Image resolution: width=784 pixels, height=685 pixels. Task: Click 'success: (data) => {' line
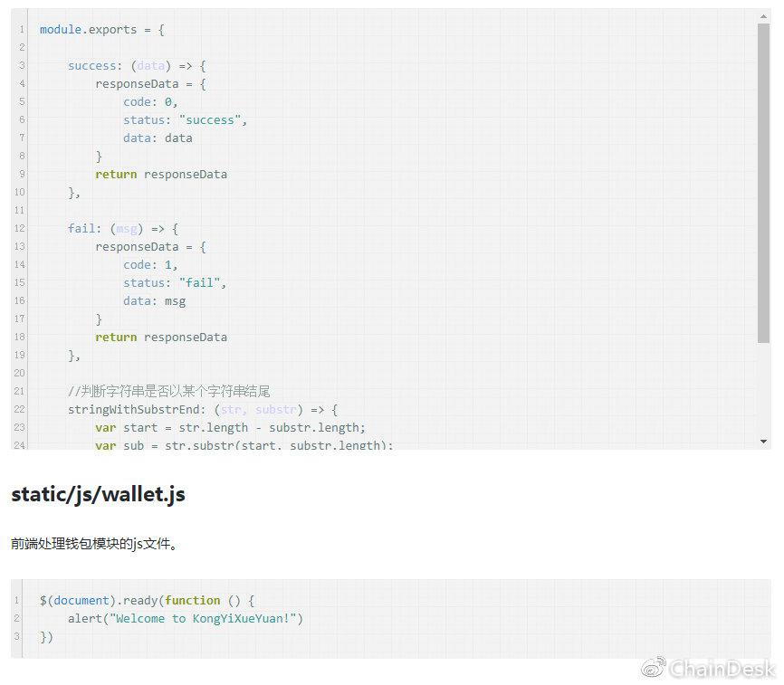pyautogui.click(x=137, y=66)
